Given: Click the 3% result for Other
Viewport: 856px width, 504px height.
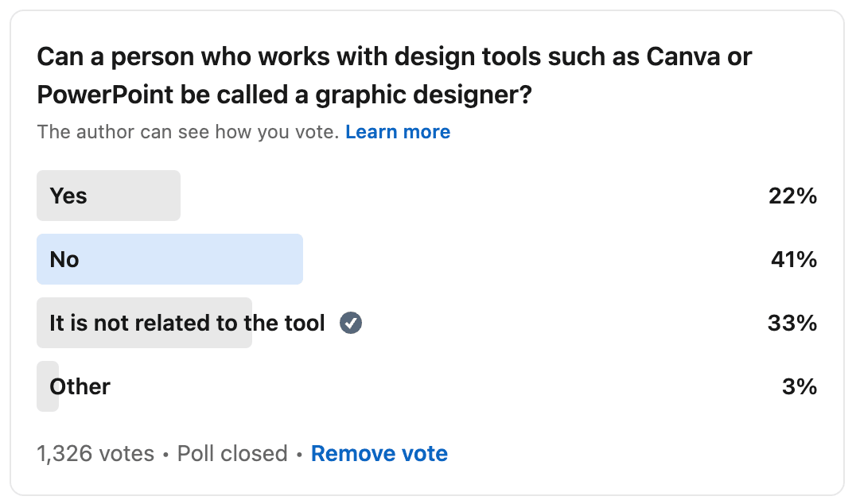Looking at the screenshot, I should (x=800, y=386).
